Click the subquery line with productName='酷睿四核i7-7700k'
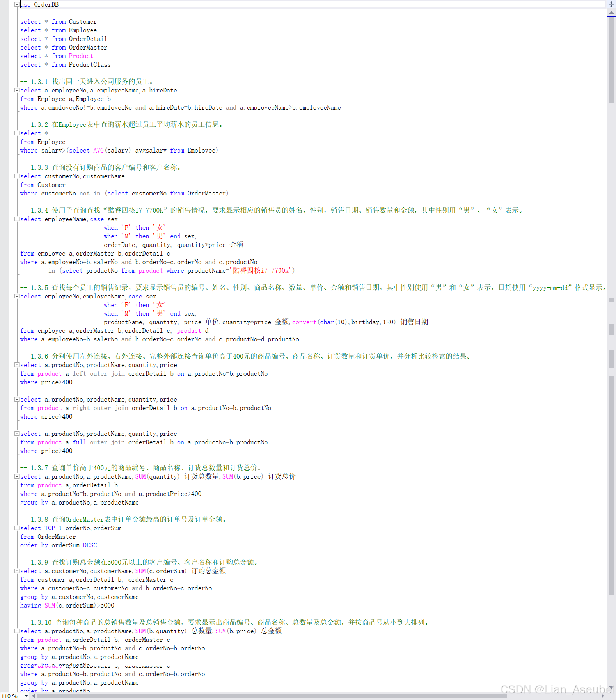 pos(172,271)
